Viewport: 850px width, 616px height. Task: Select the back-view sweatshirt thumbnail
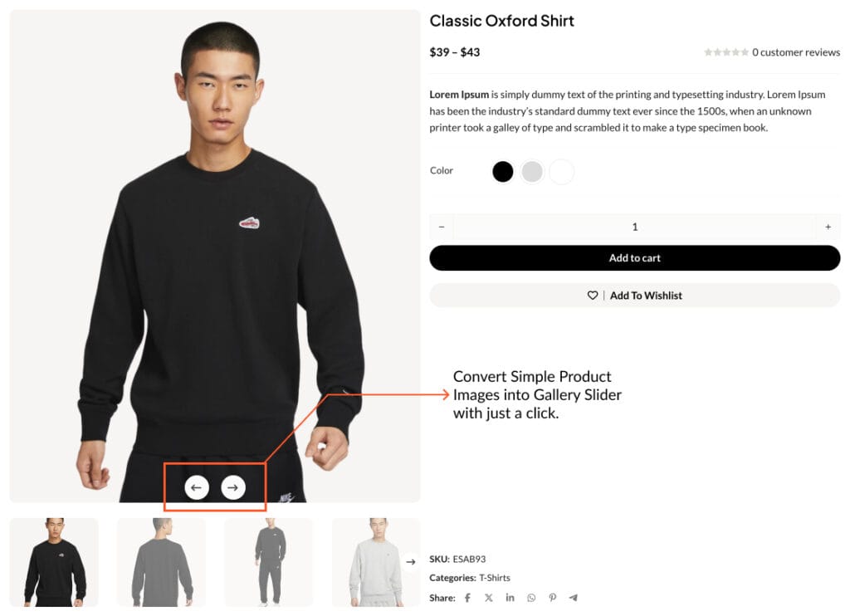click(x=162, y=562)
